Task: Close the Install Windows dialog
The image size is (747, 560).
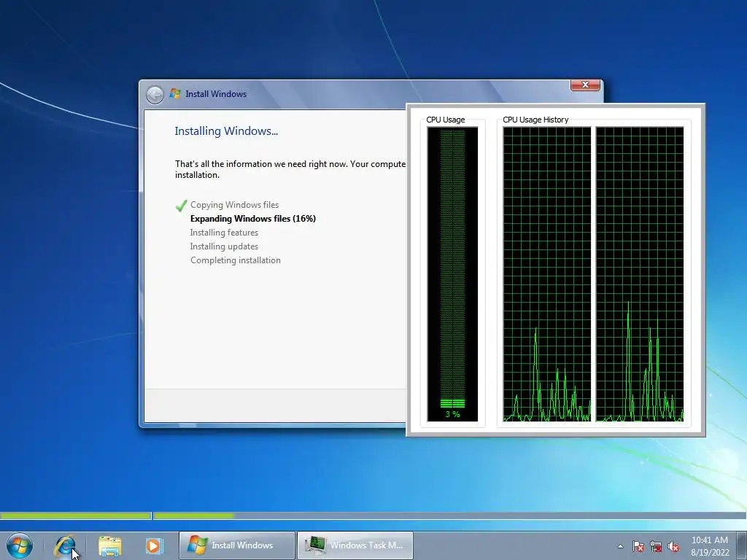Action: tap(585, 85)
